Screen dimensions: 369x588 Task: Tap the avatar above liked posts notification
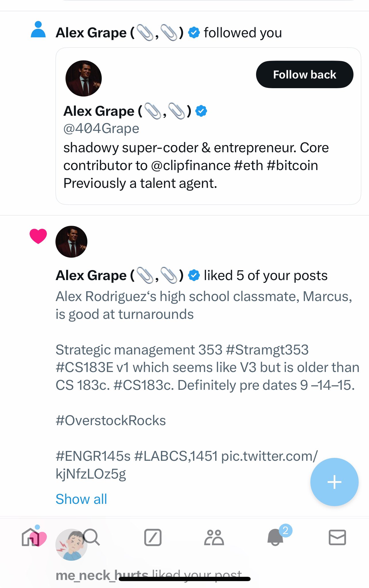point(71,242)
